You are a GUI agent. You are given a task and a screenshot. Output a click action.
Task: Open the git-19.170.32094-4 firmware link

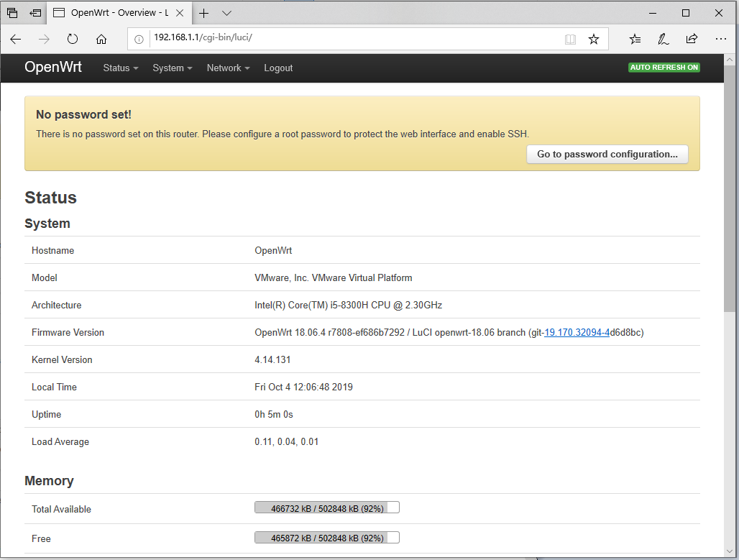(x=577, y=332)
